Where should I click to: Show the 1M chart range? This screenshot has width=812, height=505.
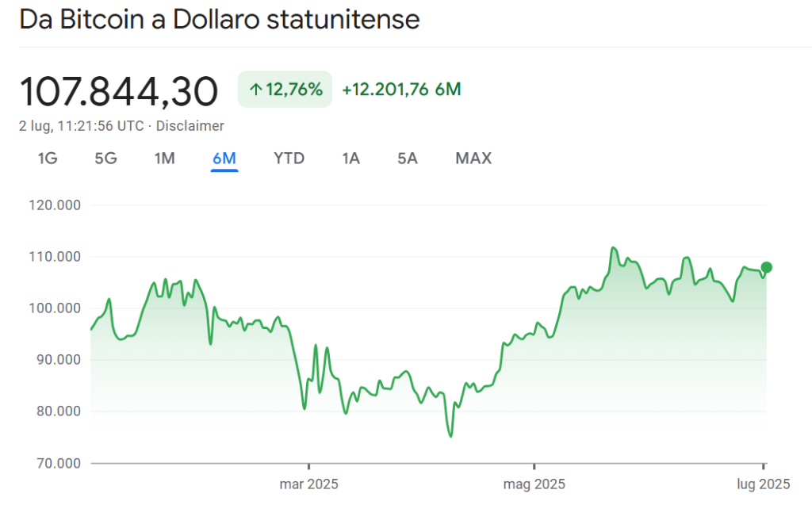point(164,159)
